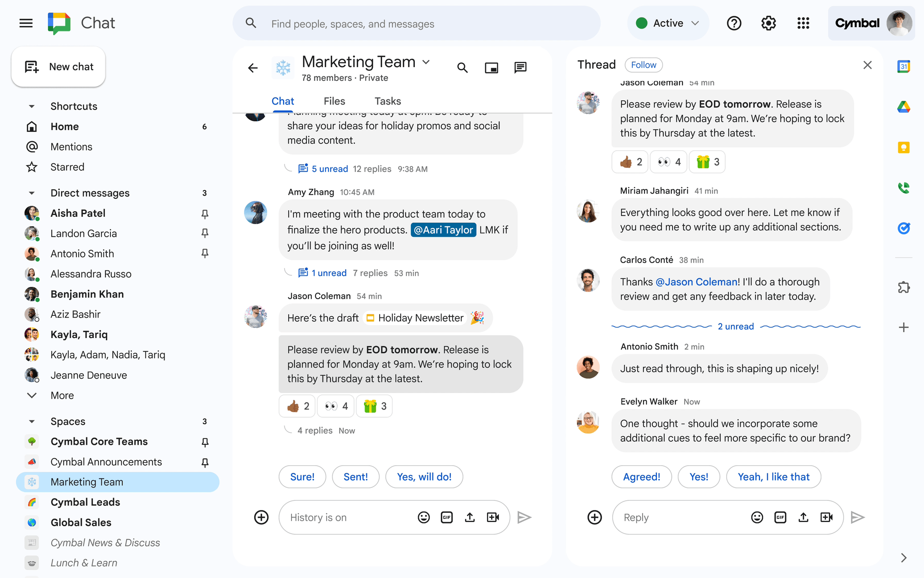This screenshot has width=924, height=578.
Task: Toggle Follow on the thread
Action: coord(644,65)
